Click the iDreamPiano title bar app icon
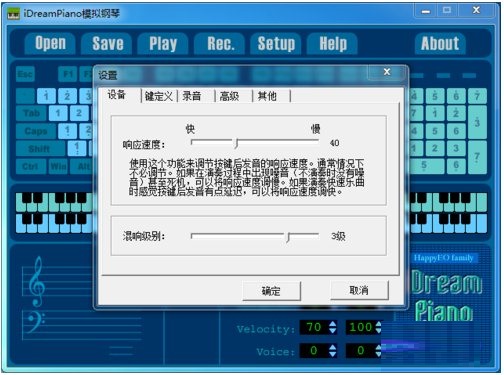Viewport: 504px width, 375px height. click(13, 14)
